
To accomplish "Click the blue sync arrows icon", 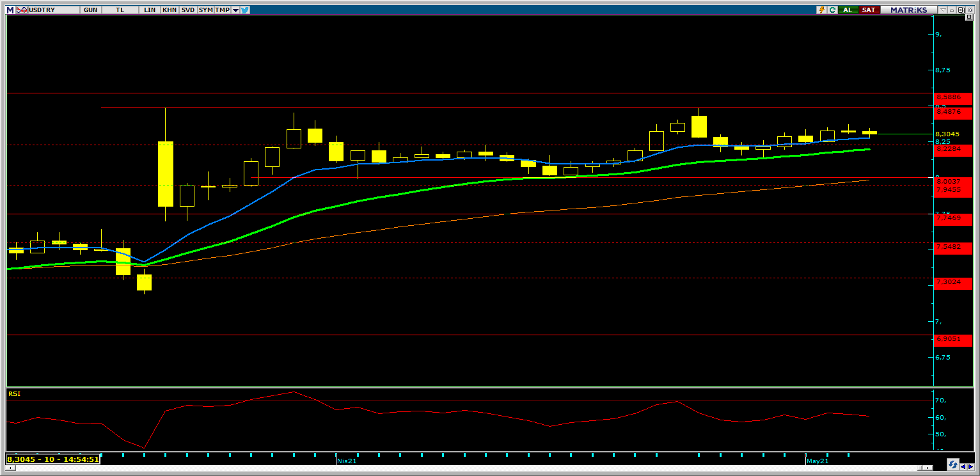I will (x=952, y=464).
